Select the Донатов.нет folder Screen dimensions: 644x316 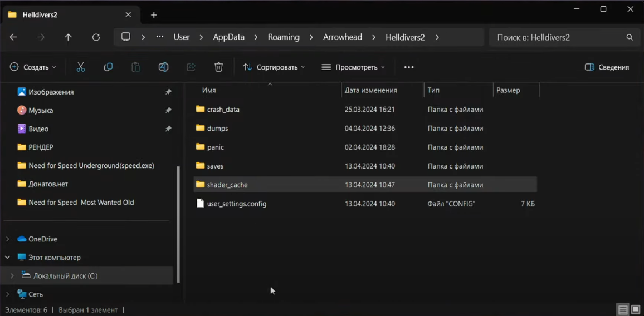48,184
